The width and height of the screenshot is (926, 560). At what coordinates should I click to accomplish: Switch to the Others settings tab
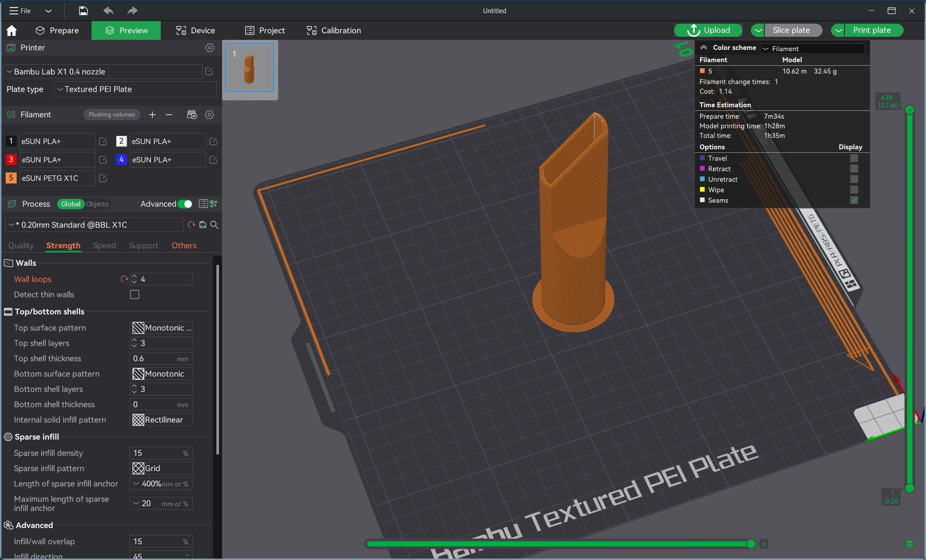pyautogui.click(x=184, y=246)
